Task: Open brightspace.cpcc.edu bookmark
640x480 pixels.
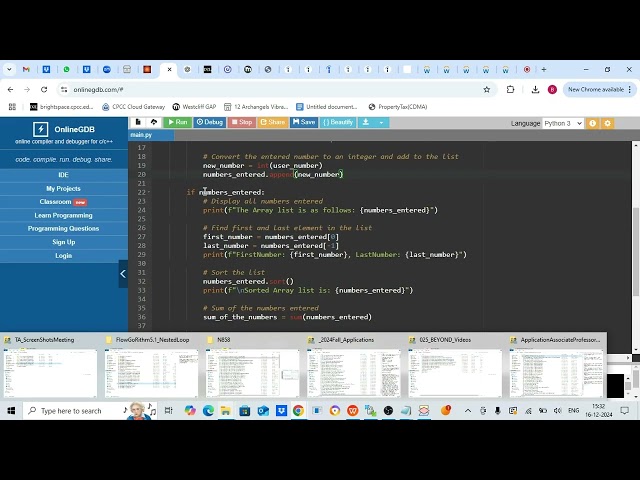Action: (62, 107)
